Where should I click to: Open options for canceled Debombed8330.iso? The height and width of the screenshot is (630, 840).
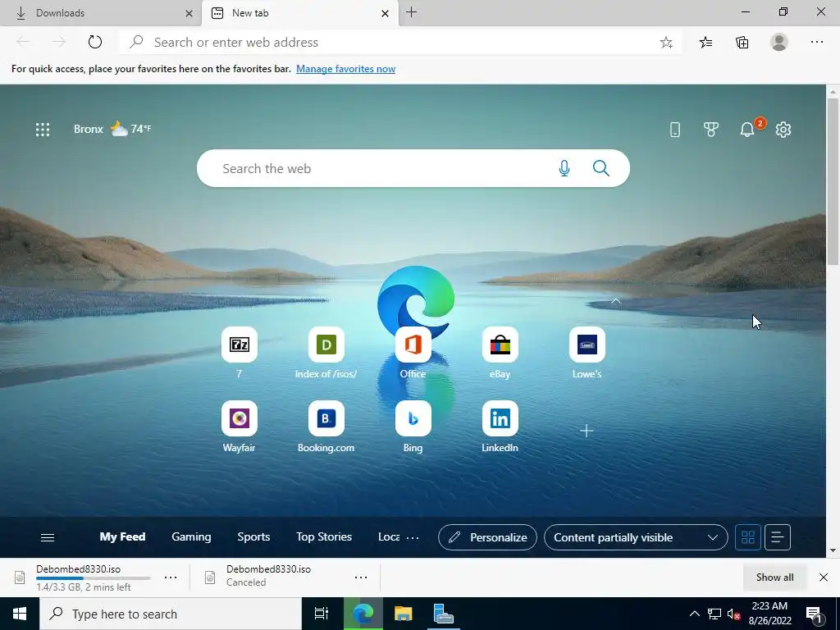click(361, 577)
